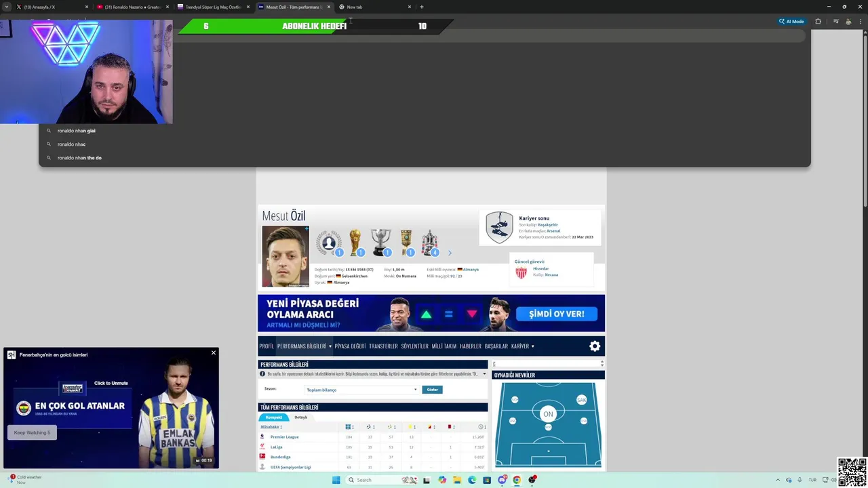Image resolution: width=868 pixels, height=488 pixels.
Task: Click Keep Watching button on video
Action: 32,432
